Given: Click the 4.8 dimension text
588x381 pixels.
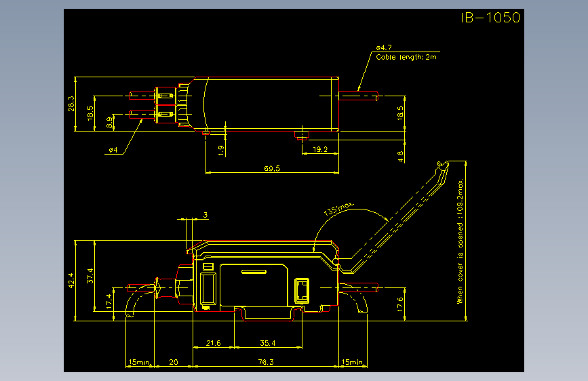Looking at the screenshot, I should tap(401, 157).
